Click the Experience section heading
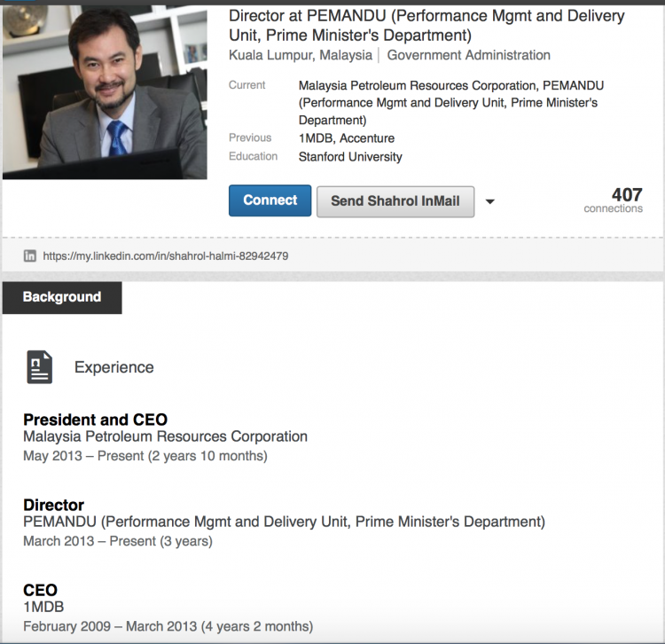 pos(114,367)
